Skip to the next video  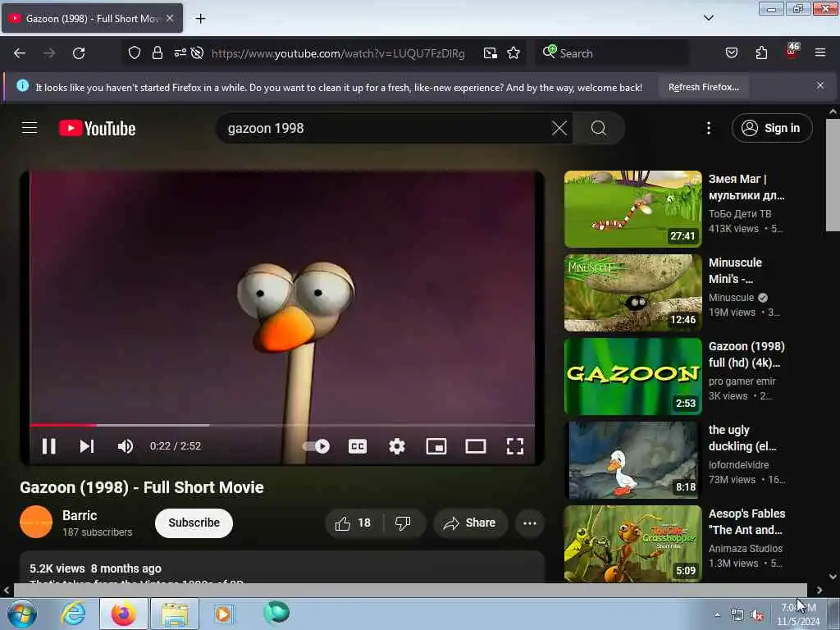coord(87,446)
